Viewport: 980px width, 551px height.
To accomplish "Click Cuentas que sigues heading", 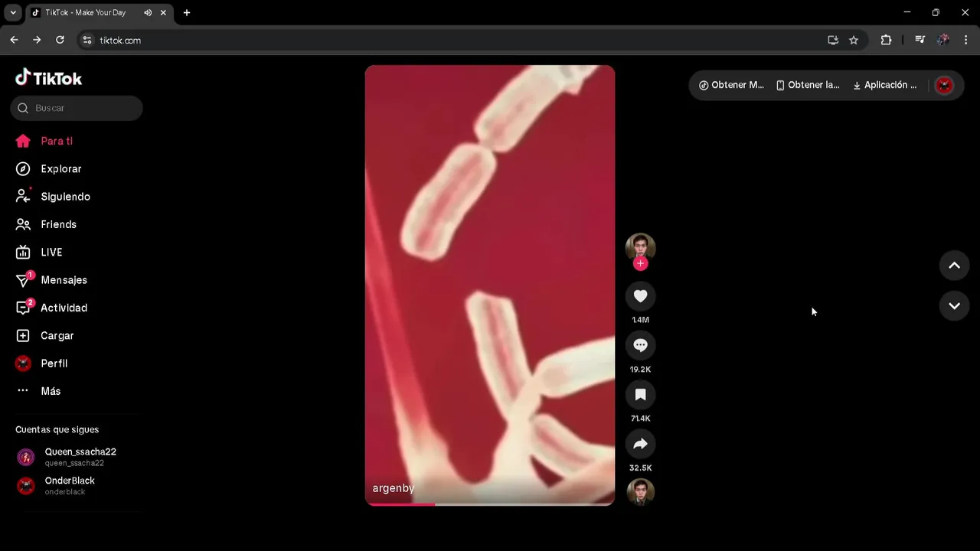I will click(57, 429).
